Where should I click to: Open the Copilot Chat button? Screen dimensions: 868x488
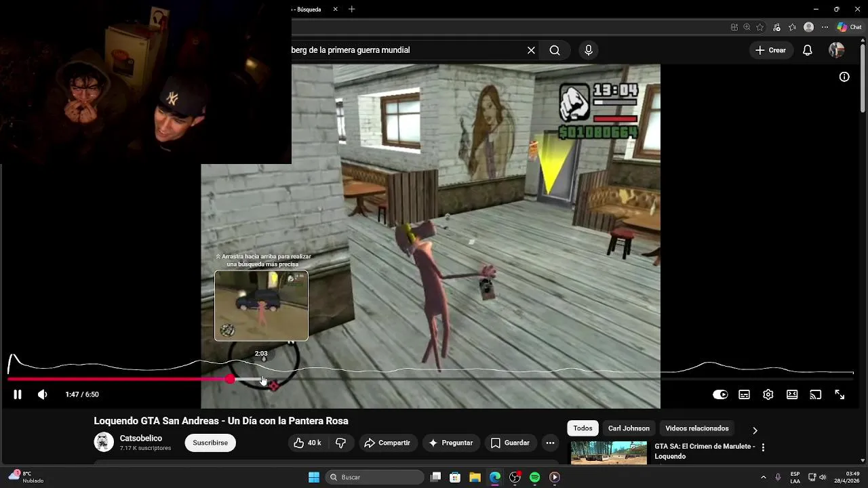849,27
